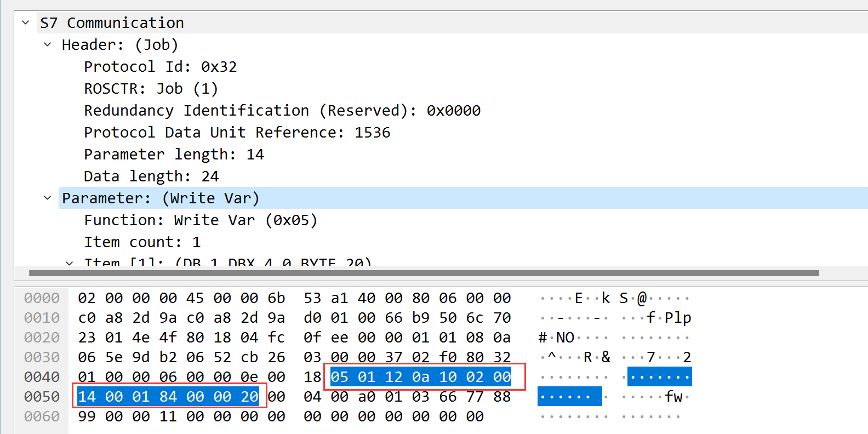Click highlighted byte 84 in row 0050
The height and width of the screenshot is (434, 868).
(168, 397)
